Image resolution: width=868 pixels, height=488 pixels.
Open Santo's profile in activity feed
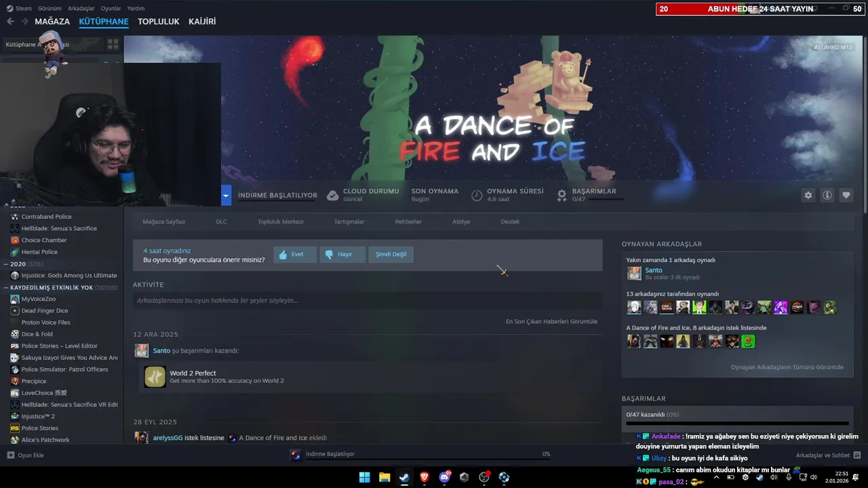161,350
